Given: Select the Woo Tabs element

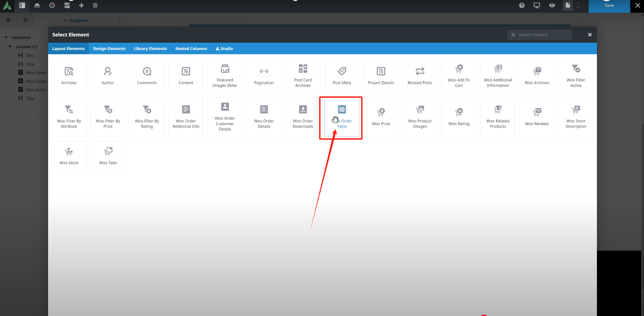Looking at the screenshot, I should point(108,156).
